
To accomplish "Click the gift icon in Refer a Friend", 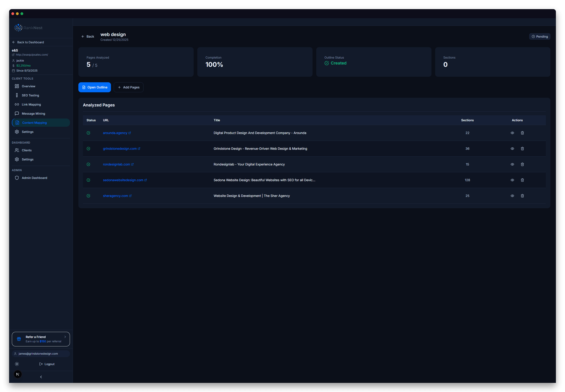I will [x=19, y=339].
